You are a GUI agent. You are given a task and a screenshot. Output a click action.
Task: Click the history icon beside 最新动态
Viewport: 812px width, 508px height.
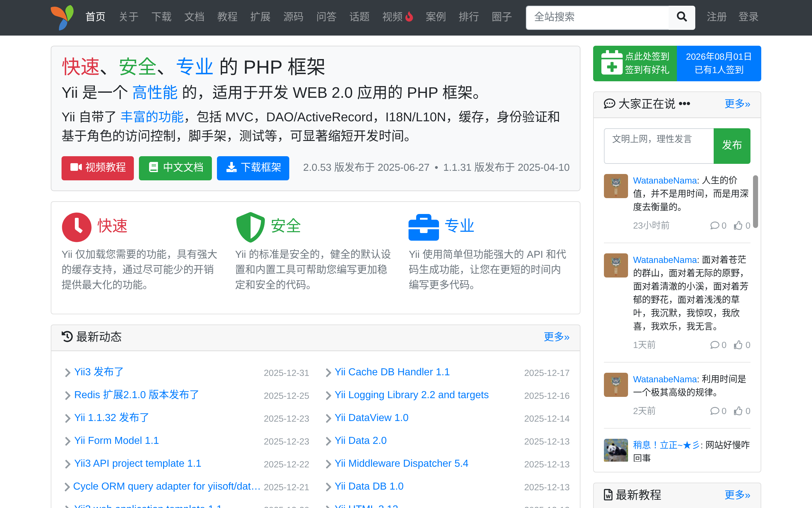point(67,336)
